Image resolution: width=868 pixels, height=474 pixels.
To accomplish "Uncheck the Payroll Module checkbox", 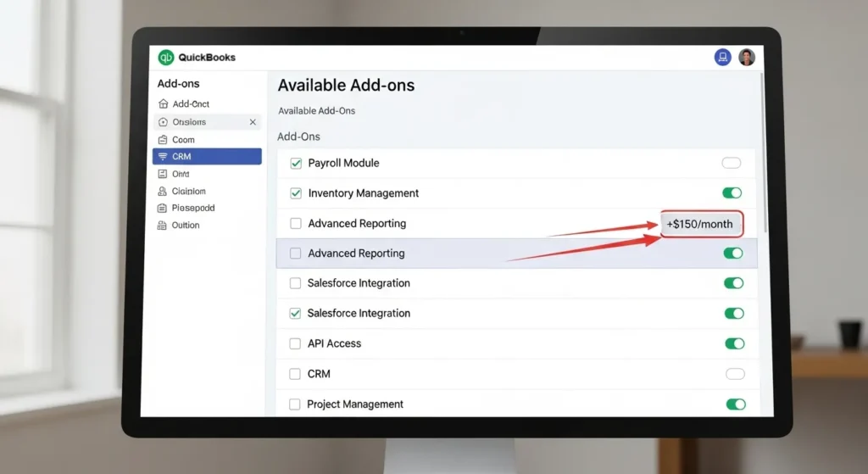I will coord(296,164).
